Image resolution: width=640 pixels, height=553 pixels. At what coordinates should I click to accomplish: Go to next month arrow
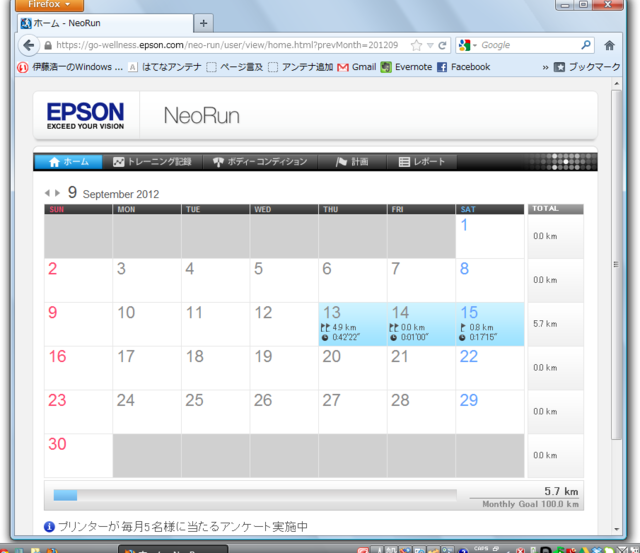point(58,193)
